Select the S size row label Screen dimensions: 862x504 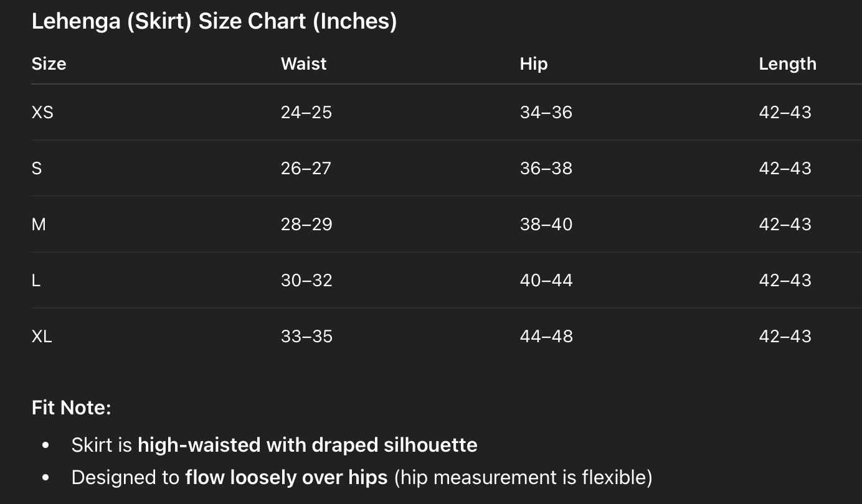(37, 169)
